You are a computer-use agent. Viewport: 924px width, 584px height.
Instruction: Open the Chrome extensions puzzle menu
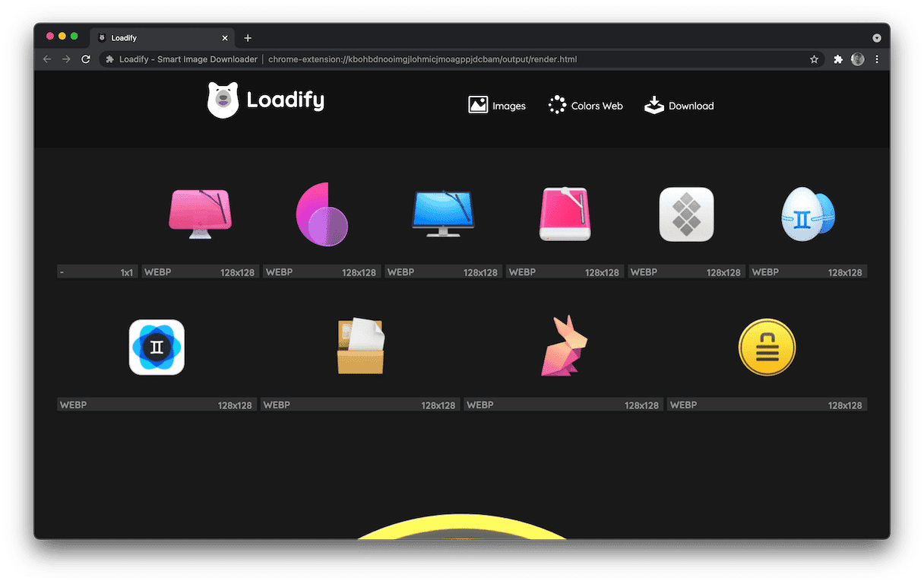tap(838, 59)
